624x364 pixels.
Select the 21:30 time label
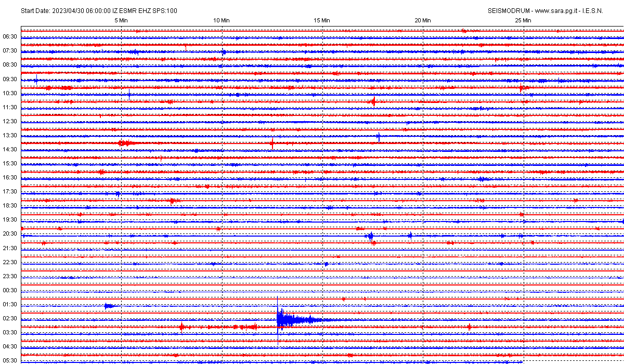coord(10,249)
